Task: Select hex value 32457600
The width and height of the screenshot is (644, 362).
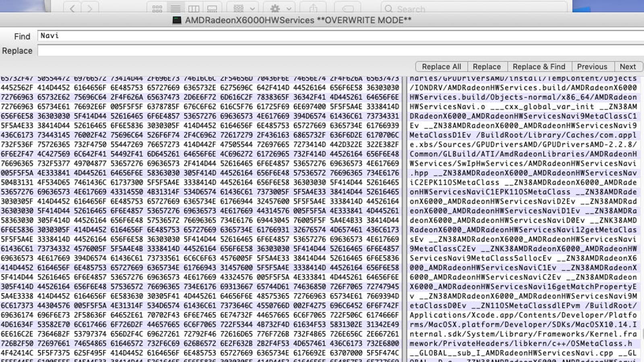Action: 273,201
